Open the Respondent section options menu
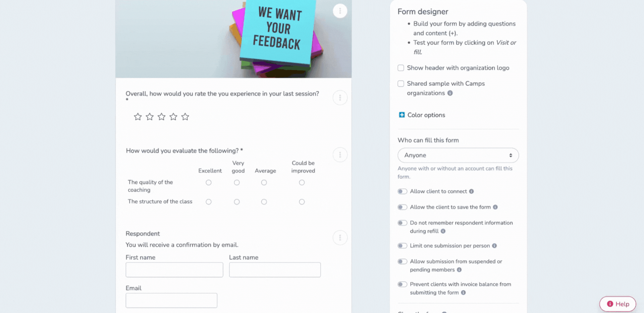 point(340,237)
